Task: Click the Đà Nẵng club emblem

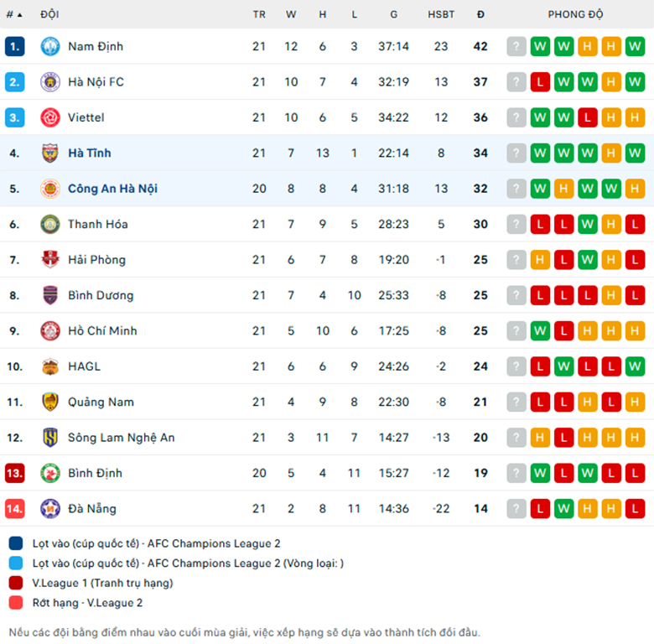Action: (x=50, y=509)
